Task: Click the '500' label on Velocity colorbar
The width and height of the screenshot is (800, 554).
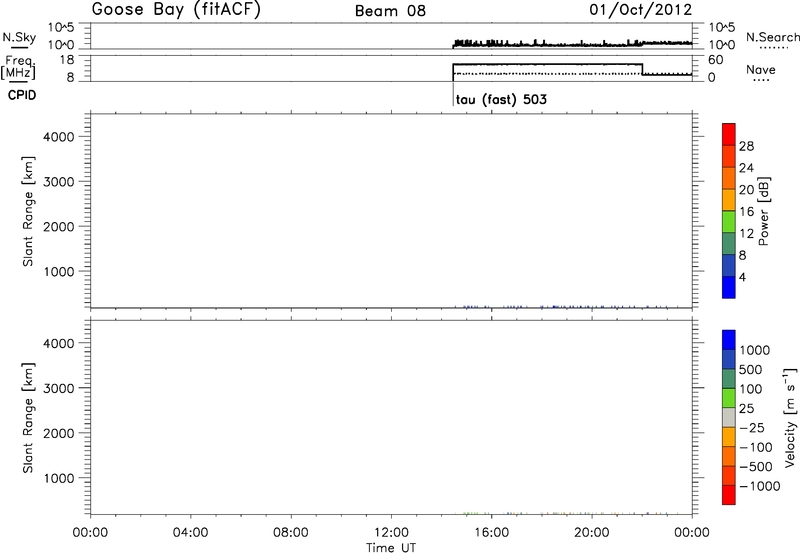Action: [750, 369]
